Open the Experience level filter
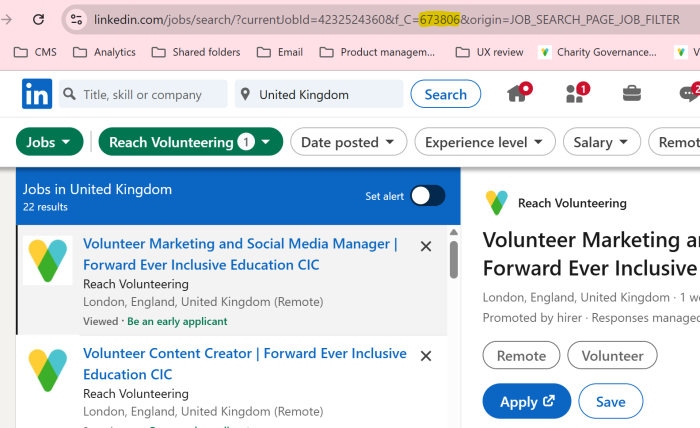The width and height of the screenshot is (700, 428). pyautogui.click(x=485, y=142)
